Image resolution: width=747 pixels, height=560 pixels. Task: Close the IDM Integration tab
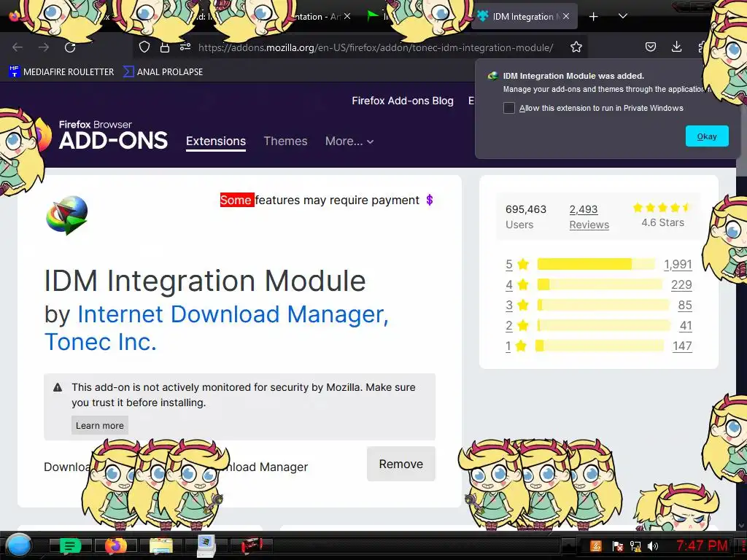click(566, 16)
